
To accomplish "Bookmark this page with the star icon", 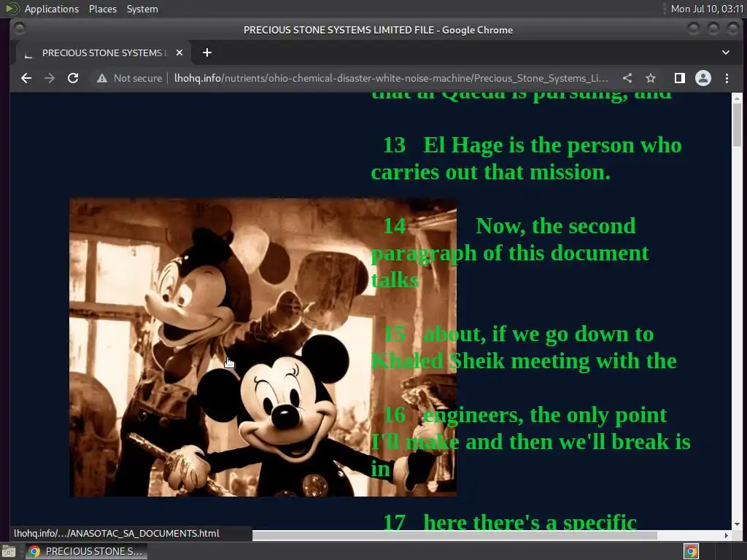I will [x=651, y=78].
